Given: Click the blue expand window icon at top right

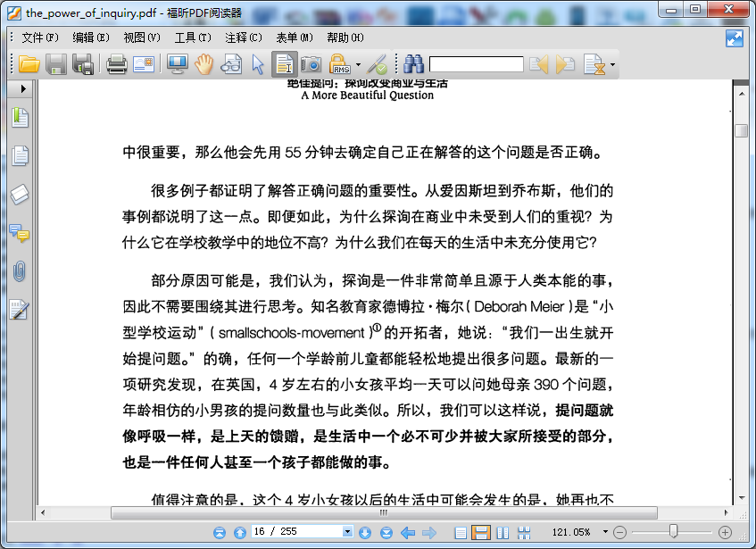Looking at the screenshot, I should pyautogui.click(x=735, y=38).
